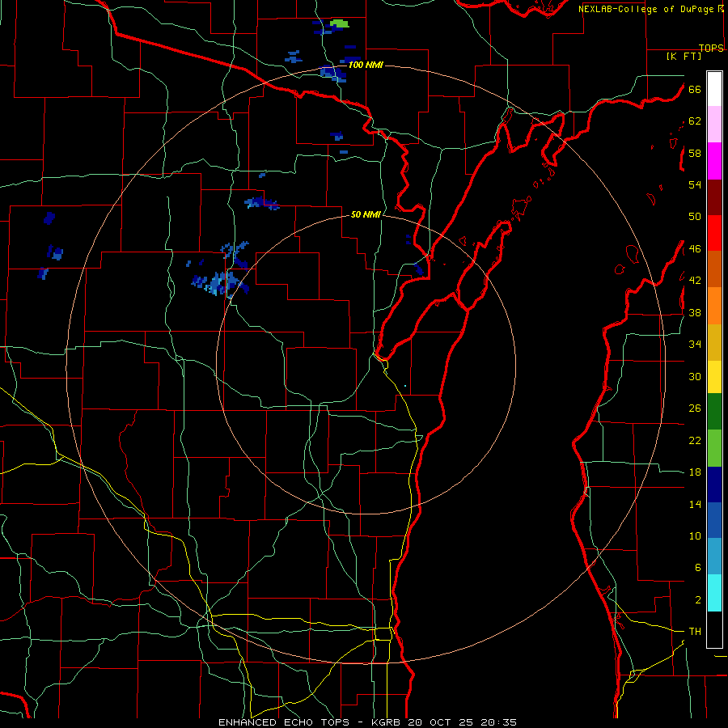Click the magenta legend swatch
728x728 pixels.
714,161
